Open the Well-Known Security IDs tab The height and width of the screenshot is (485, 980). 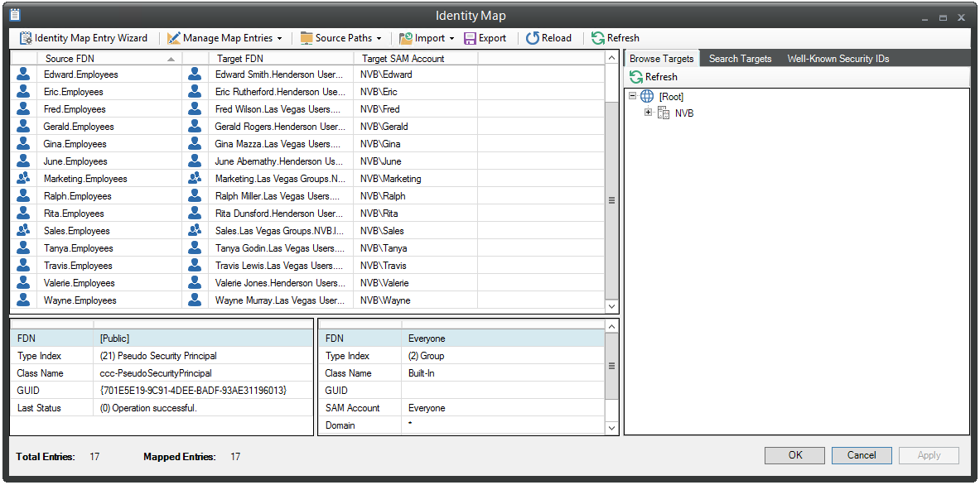838,59
